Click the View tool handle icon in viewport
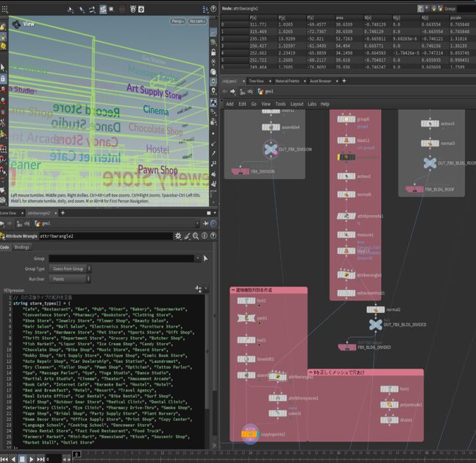Viewport: 476px width, 463px height. 16,24
